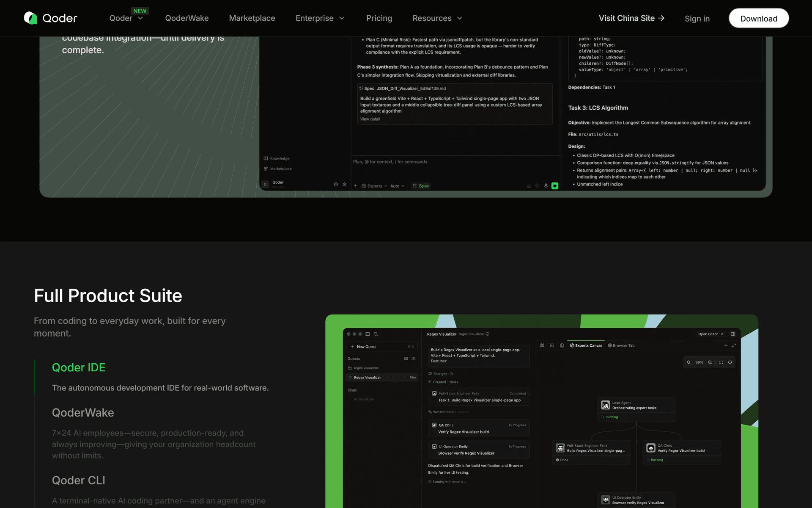The image size is (812, 508).
Task: Click the zoom out magnifier on the canvas
Action: tap(689, 362)
